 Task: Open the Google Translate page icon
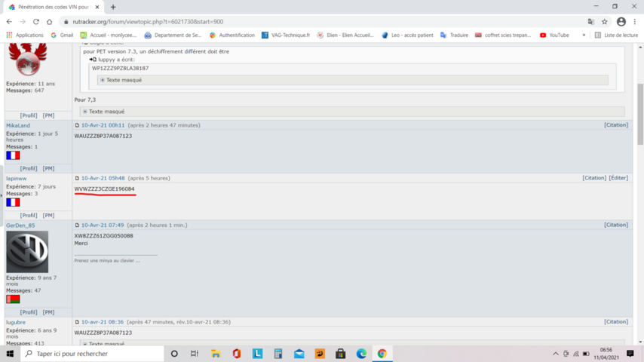click(x=591, y=22)
